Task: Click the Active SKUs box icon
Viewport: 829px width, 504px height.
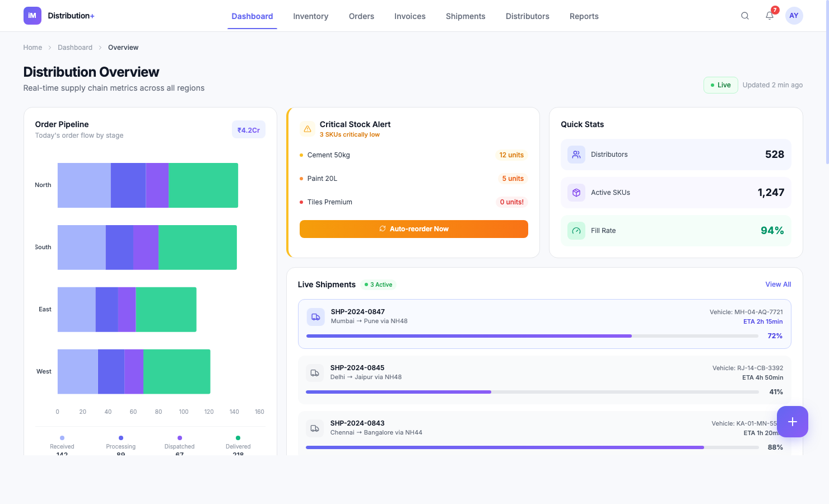Action: click(576, 192)
